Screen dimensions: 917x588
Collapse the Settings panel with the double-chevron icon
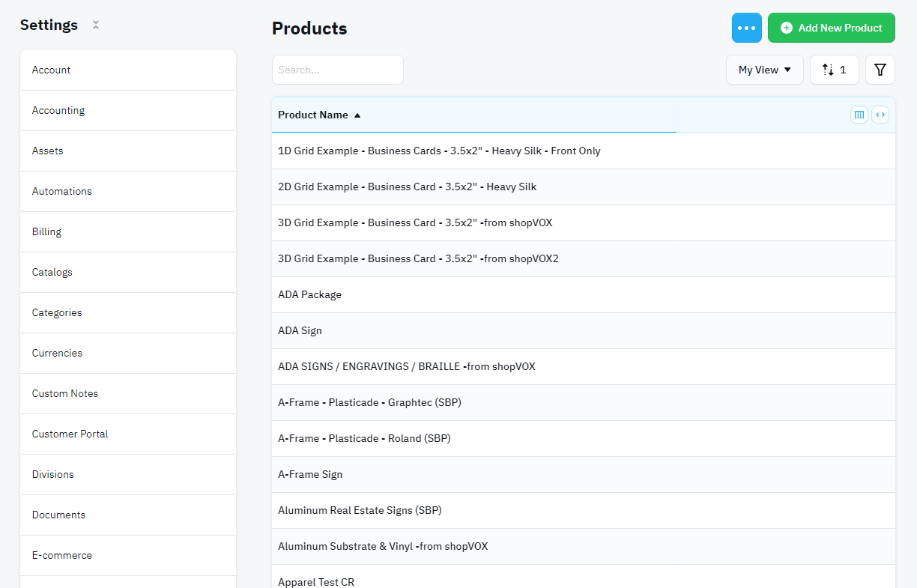(95, 25)
